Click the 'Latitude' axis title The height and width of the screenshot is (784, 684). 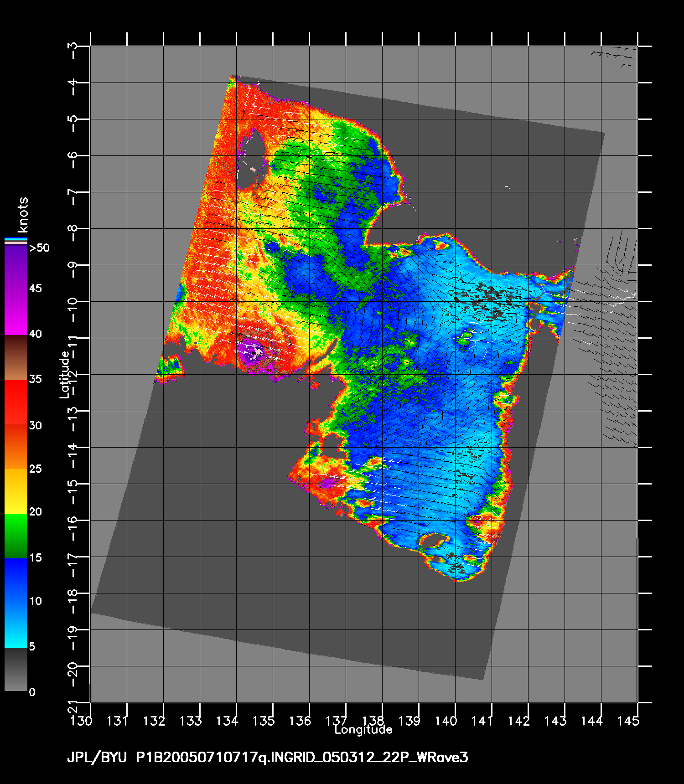click(x=65, y=375)
